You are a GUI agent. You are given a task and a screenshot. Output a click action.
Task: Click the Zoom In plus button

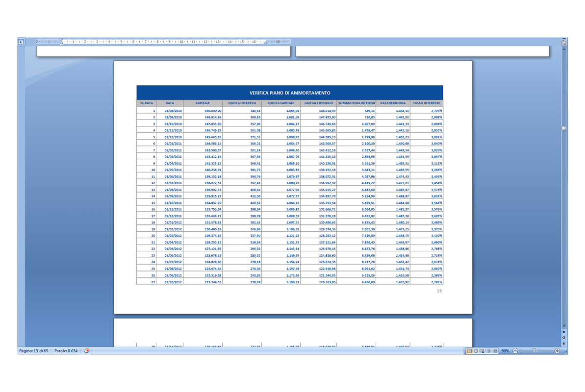click(557, 351)
